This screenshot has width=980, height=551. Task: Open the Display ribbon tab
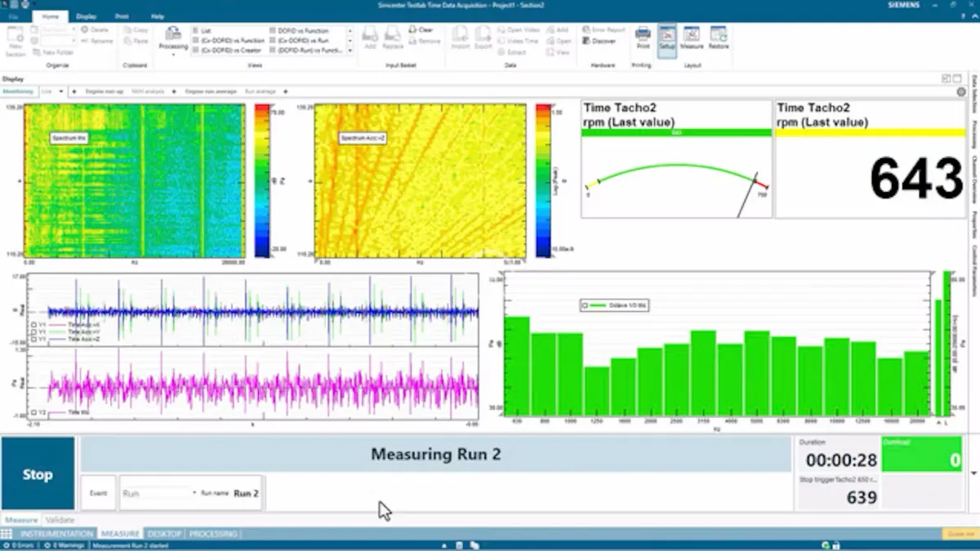tap(86, 16)
